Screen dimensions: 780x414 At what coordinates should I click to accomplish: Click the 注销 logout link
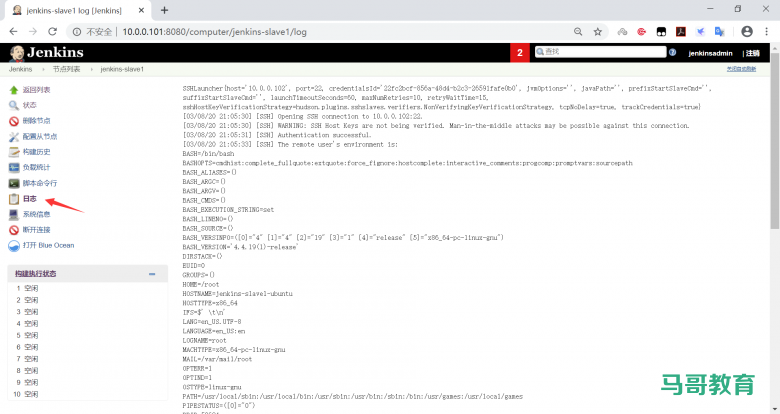coord(753,53)
